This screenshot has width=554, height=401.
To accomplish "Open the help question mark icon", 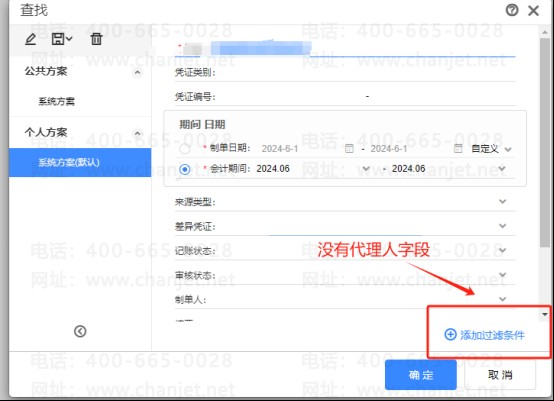I will [x=512, y=10].
